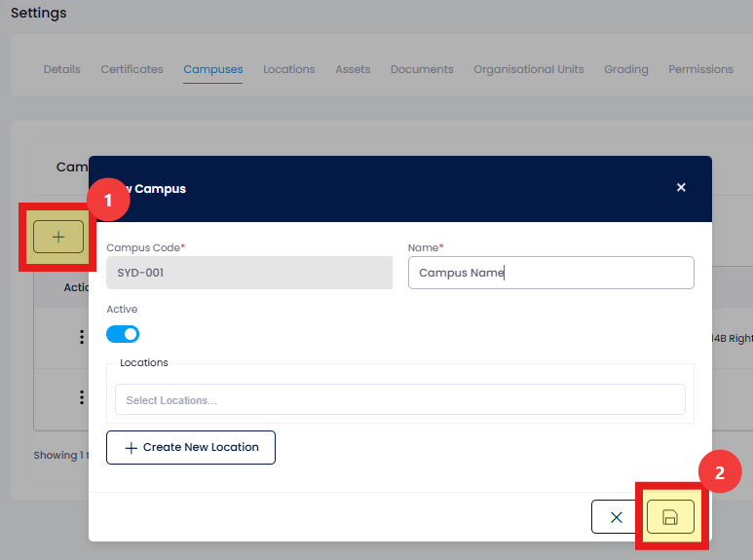Image resolution: width=753 pixels, height=560 pixels.
Task: Expand the Select Locations dropdown
Action: (400, 399)
